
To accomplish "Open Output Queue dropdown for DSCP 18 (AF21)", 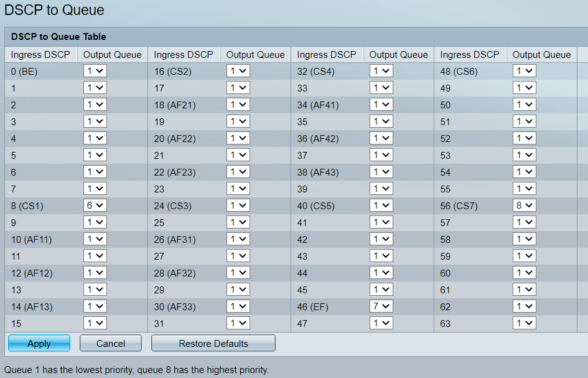I will pos(238,105).
